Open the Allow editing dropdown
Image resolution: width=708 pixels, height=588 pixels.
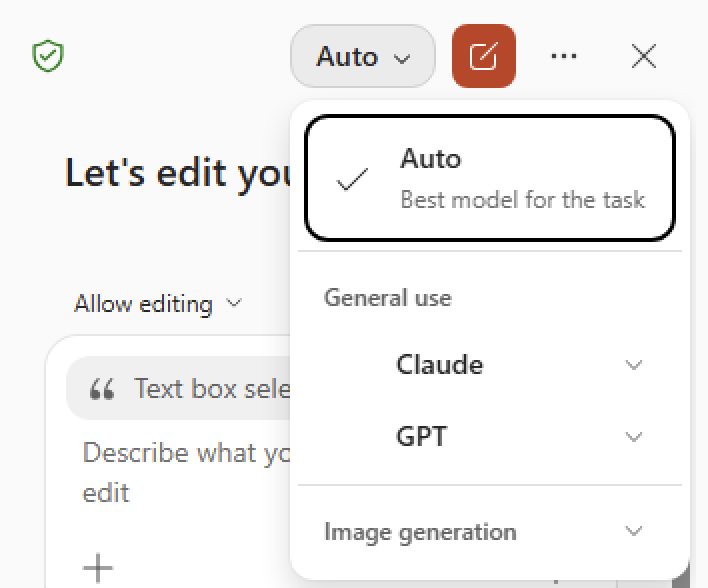coord(158,303)
